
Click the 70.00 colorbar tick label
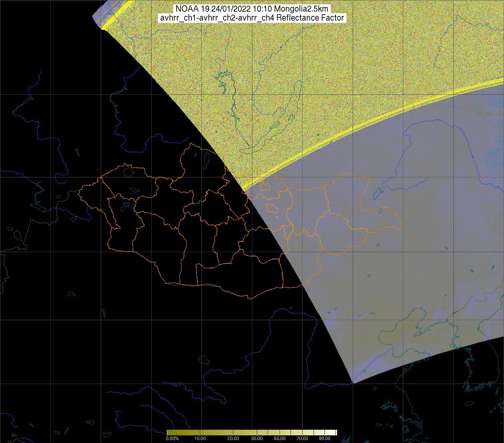click(302, 438)
